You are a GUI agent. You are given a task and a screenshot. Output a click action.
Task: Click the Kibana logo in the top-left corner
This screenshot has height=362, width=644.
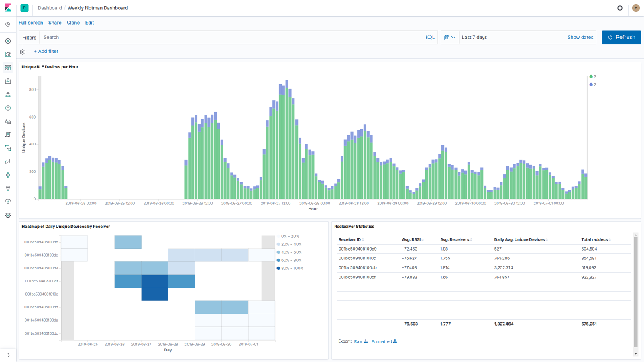click(8, 8)
